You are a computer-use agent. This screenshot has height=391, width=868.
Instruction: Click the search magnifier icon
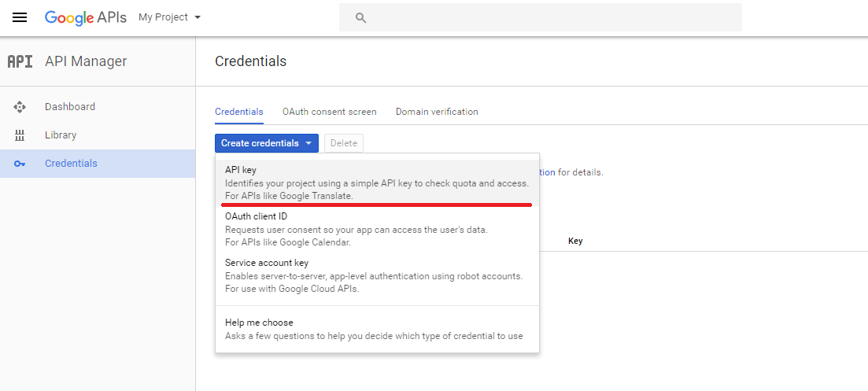[361, 17]
